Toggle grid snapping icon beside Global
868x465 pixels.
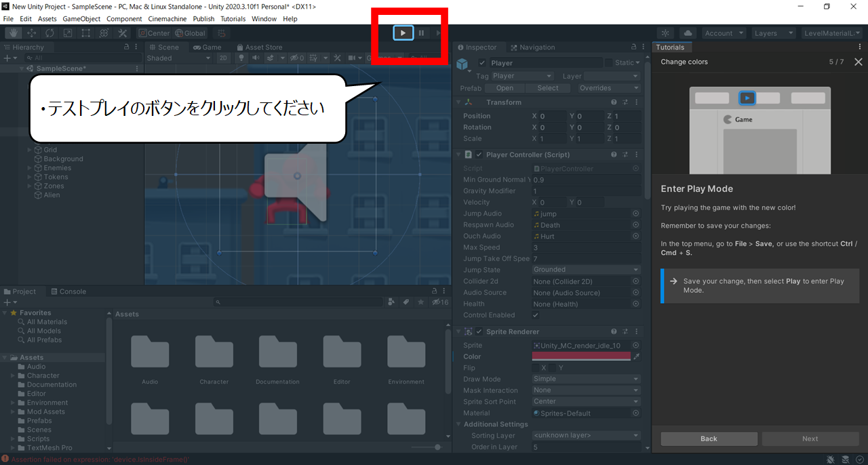[x=221, y=33]
